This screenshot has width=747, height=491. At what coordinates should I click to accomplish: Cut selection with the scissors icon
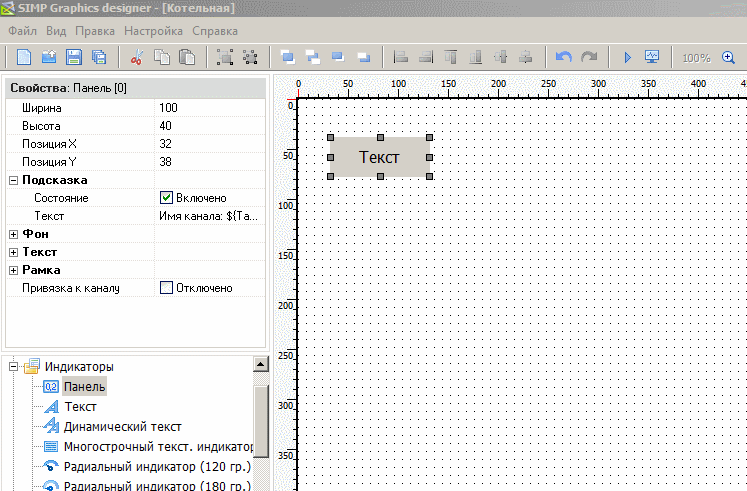click(x=137, y=57)
